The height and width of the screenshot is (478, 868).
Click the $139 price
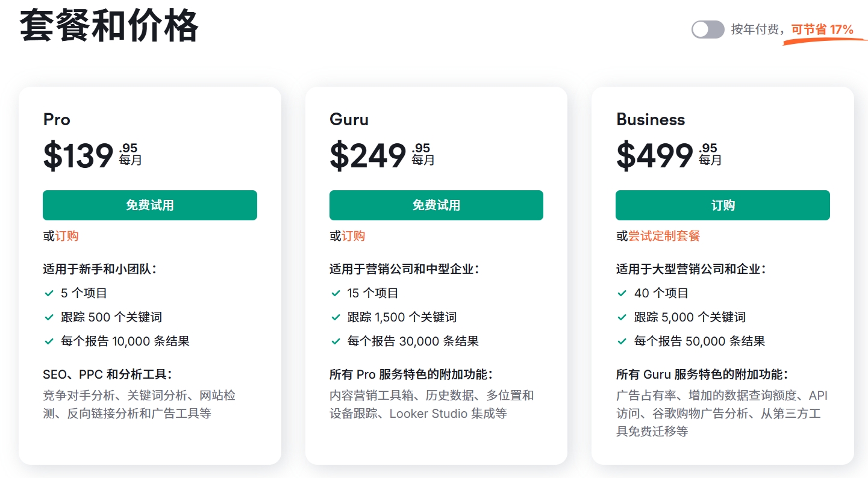click(x=78, y=156)
